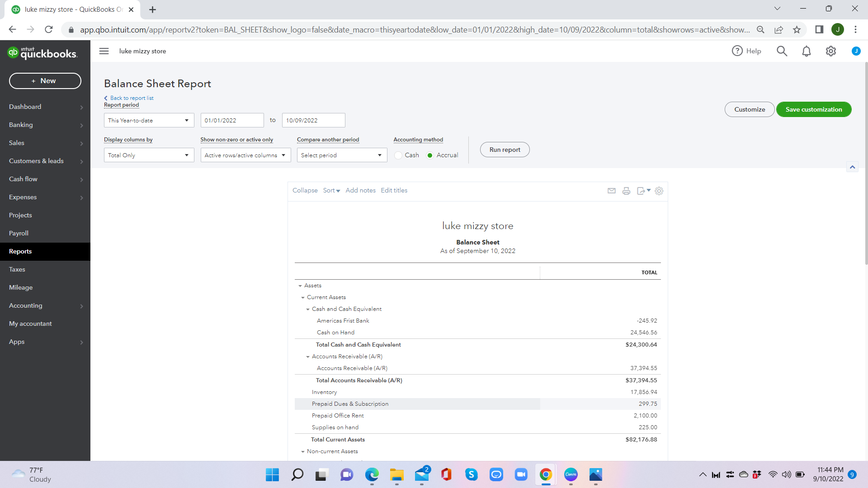868x488 pixels.
Task: Select the Cash accounting method
Action: tap(398, 155)
